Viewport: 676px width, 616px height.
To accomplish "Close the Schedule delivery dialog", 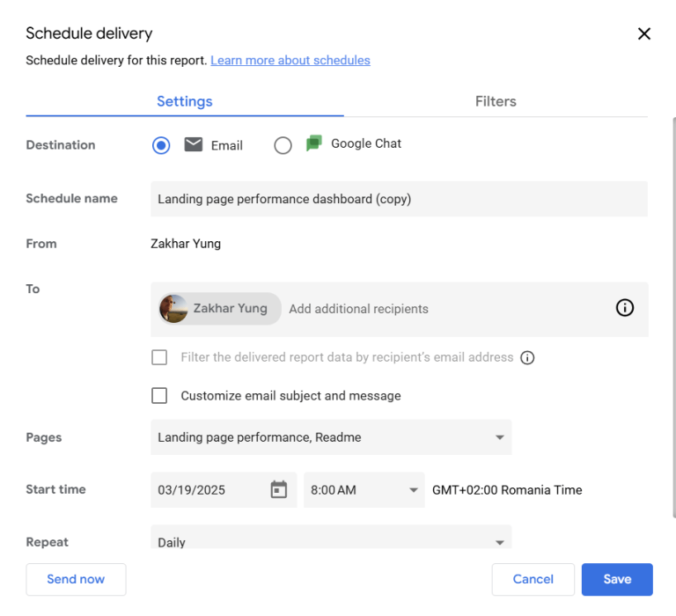I will [644, 34].
